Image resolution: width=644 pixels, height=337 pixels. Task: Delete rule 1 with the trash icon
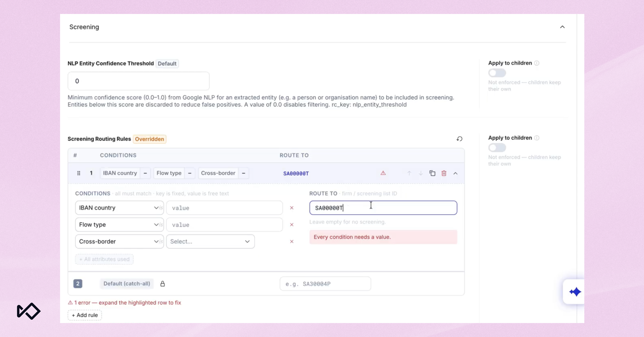(444, 173)
